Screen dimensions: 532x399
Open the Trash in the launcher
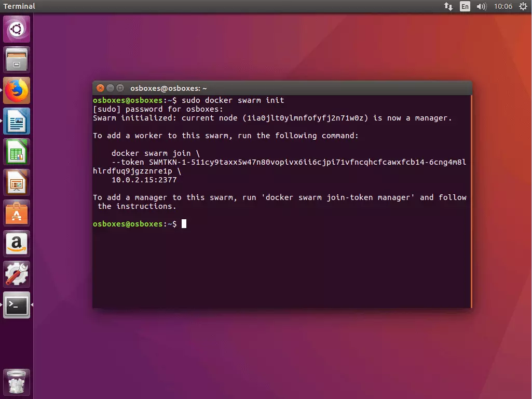(x=16, y=382)
